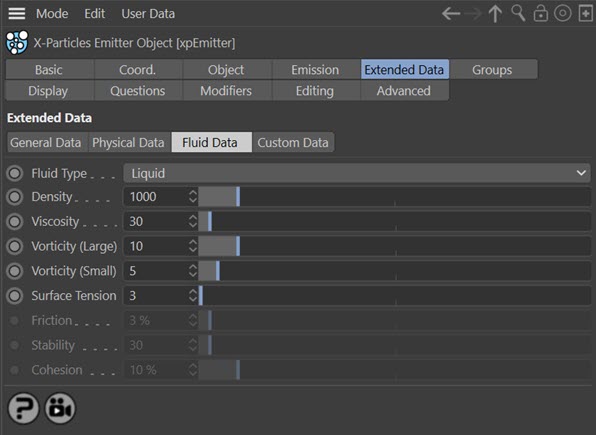This screenshot has width=596, height=435.
Task: Click the Vorticity (Small) stepper arrows
Action: point(193,271)
